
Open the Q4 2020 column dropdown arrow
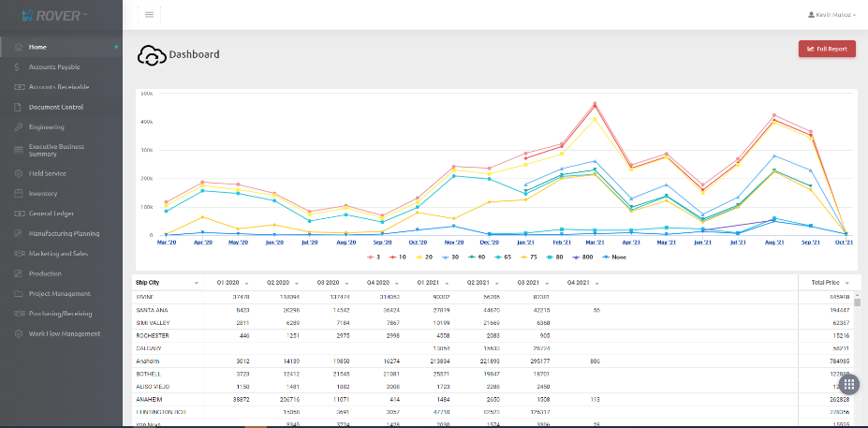397,284
